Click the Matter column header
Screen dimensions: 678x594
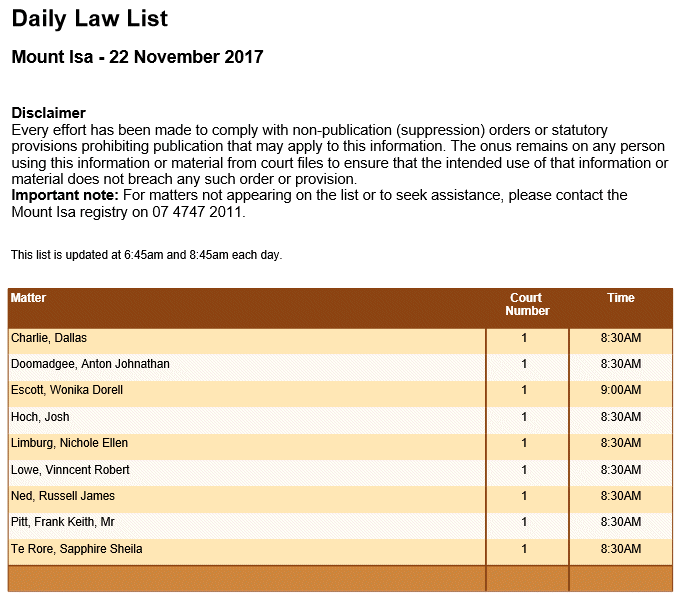29,298
